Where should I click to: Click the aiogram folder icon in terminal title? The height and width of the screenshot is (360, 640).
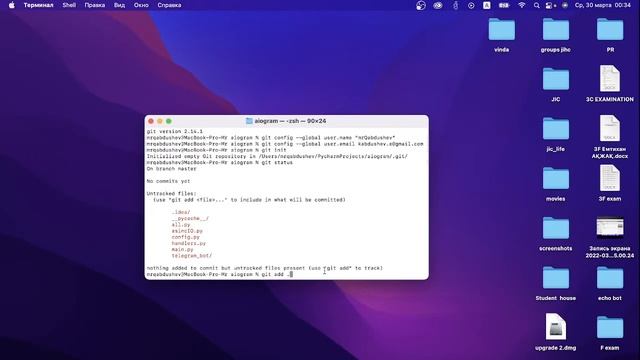[249, 121]
